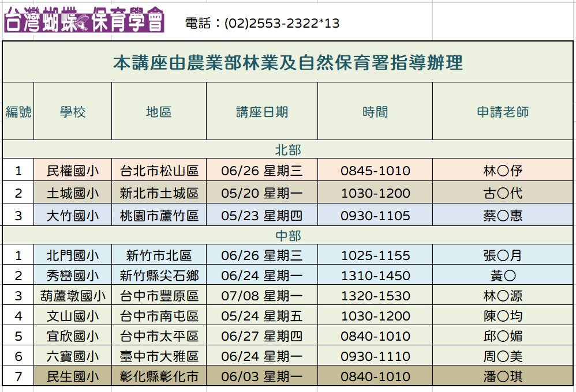Select the 北部 section row
This screenshot has height=392, width=576.
(288, 150)
